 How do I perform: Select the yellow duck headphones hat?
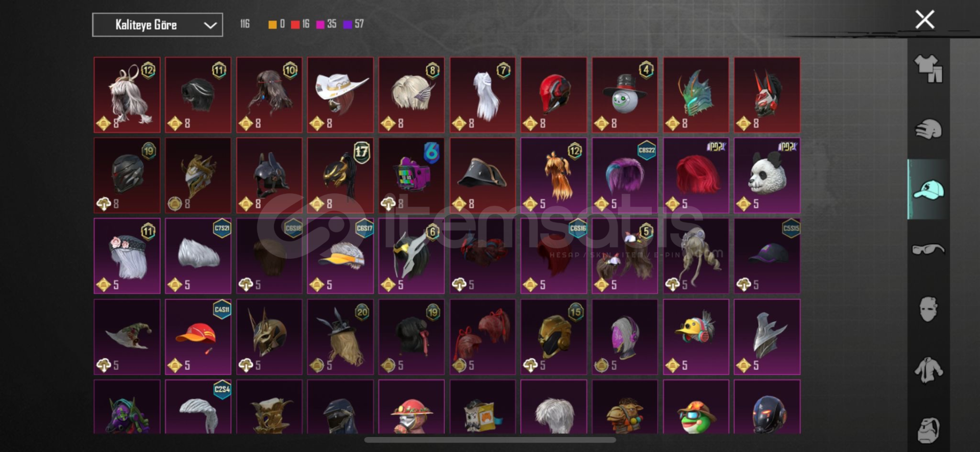(696, 337)
